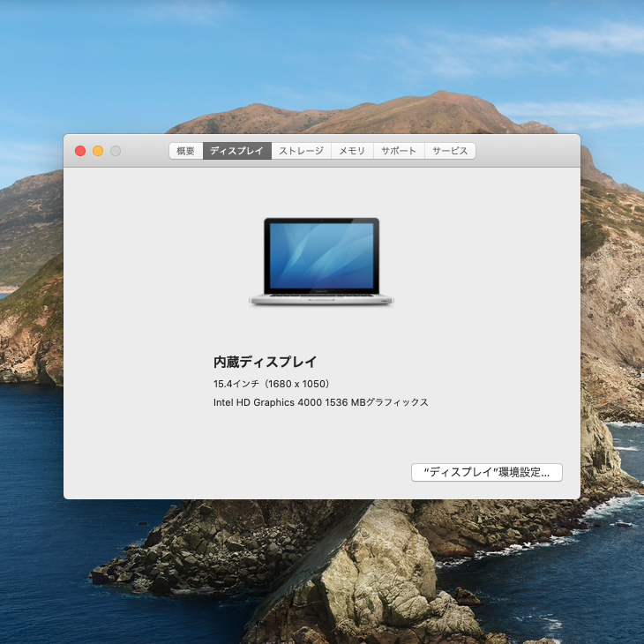Open "ディスプレイ"環境設定 button
The image size is (644, 644).
coord(487,472)
